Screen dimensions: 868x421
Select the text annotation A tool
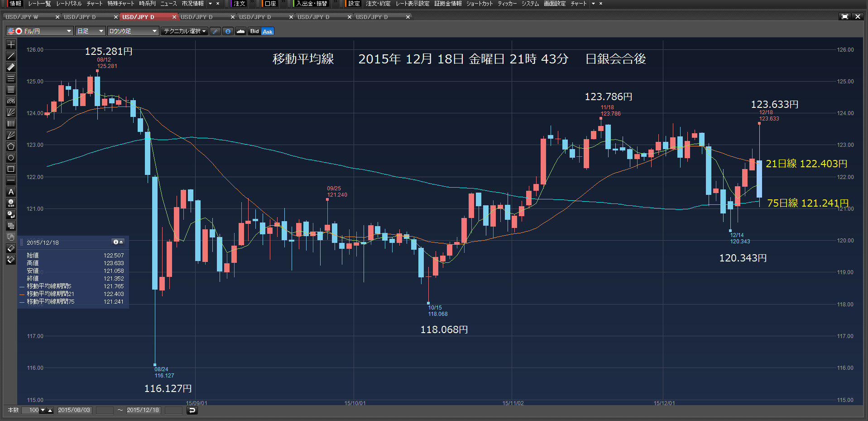coord(11,192)
